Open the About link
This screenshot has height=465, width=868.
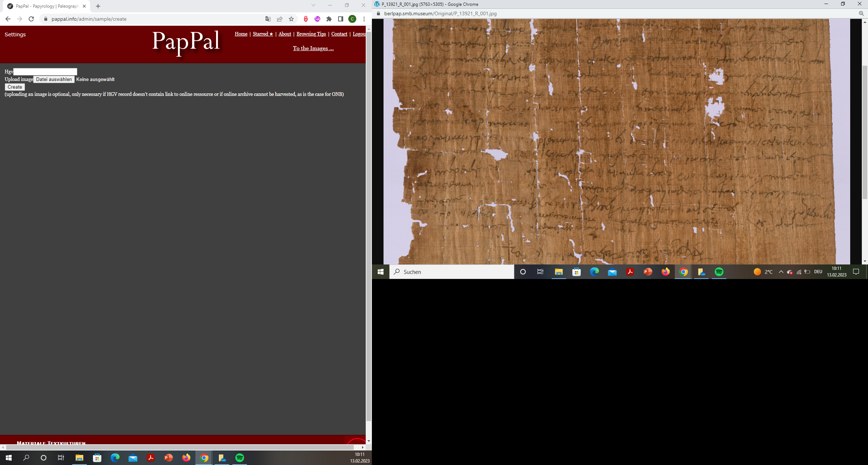click(x=285, y=34)
